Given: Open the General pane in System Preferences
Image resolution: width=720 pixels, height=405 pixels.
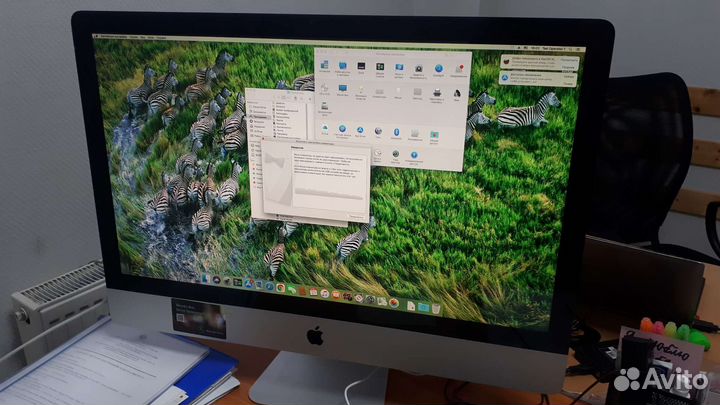Looking at the screenshot, I should click(x=325, y=65).
